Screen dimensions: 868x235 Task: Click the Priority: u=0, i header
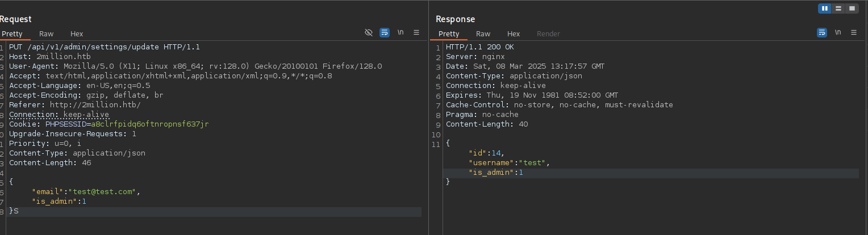point(45,144)
